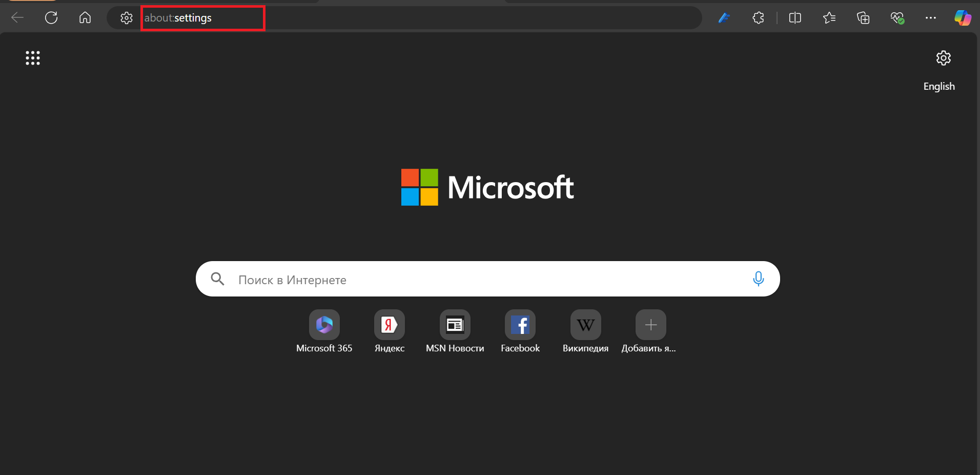Open Facebook quick link
980x475 pixels.
520,331
